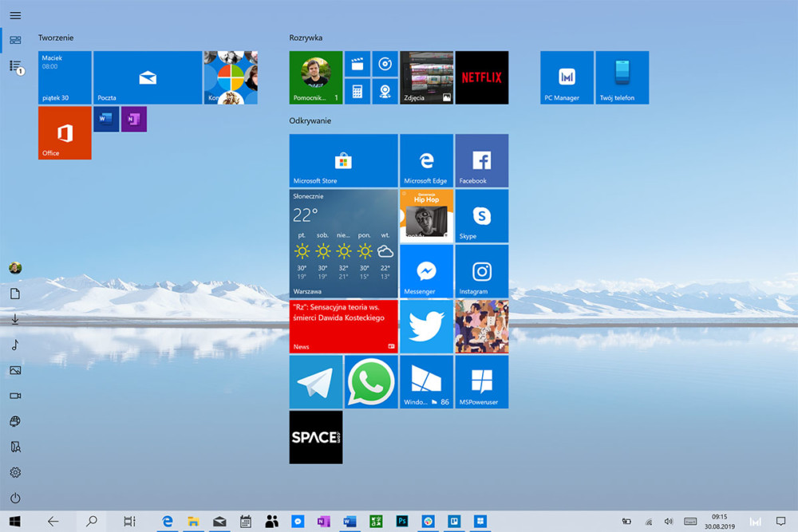Open the Calendar icon on the taskbar
The height and width of the screenshot is (532, 798).
[x=245, y=522]
